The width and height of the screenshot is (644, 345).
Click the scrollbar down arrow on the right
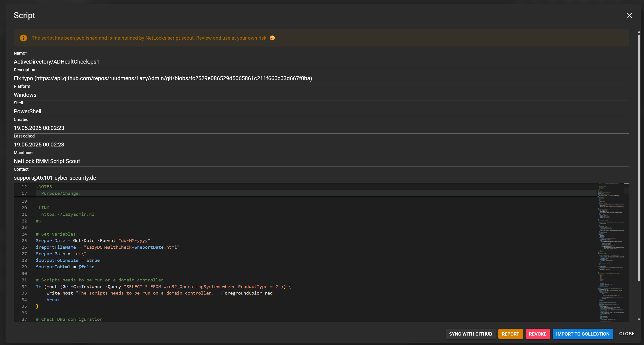[x=639, y=319]
